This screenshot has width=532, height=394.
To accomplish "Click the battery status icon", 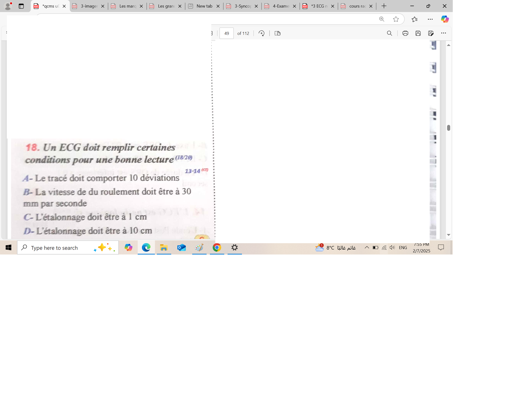I will (375, 248).
